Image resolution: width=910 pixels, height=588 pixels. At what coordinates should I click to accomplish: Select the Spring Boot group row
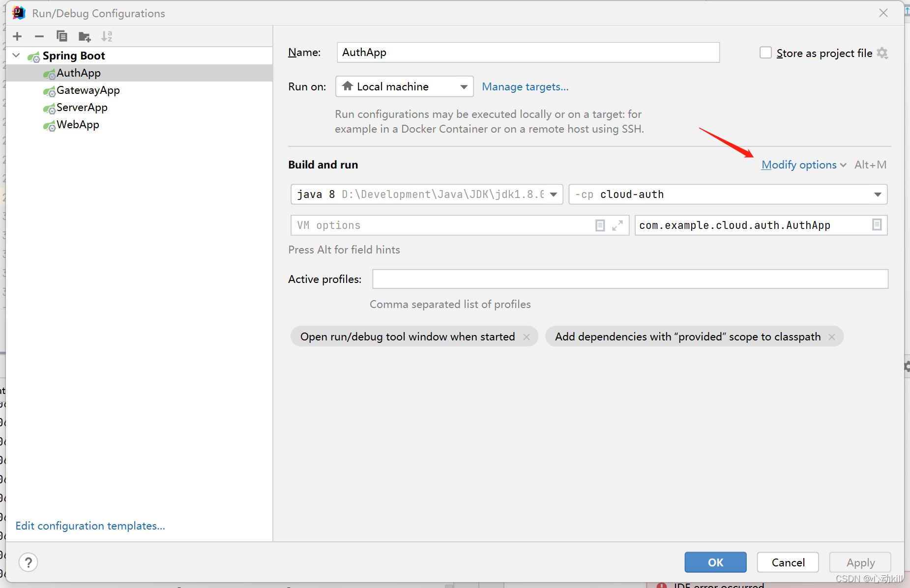pos(139,56)
